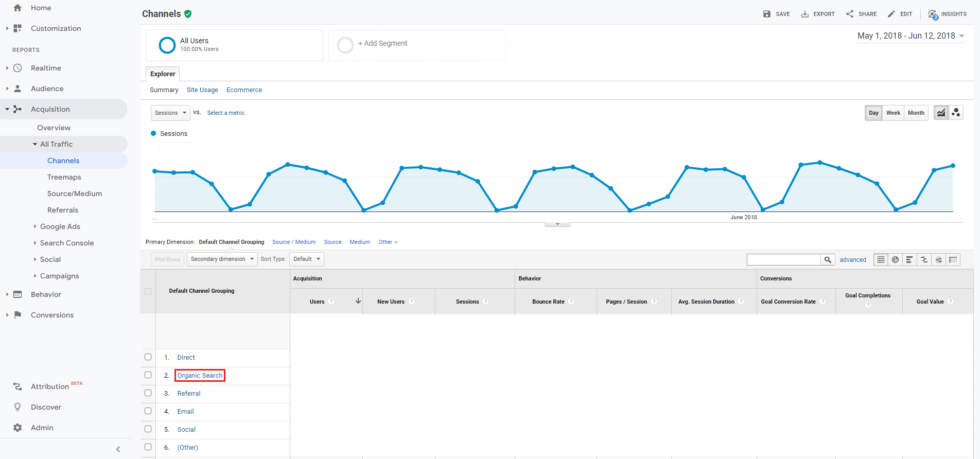
Task: Click the sessions data point at chart's end
Action: point(953,166)
